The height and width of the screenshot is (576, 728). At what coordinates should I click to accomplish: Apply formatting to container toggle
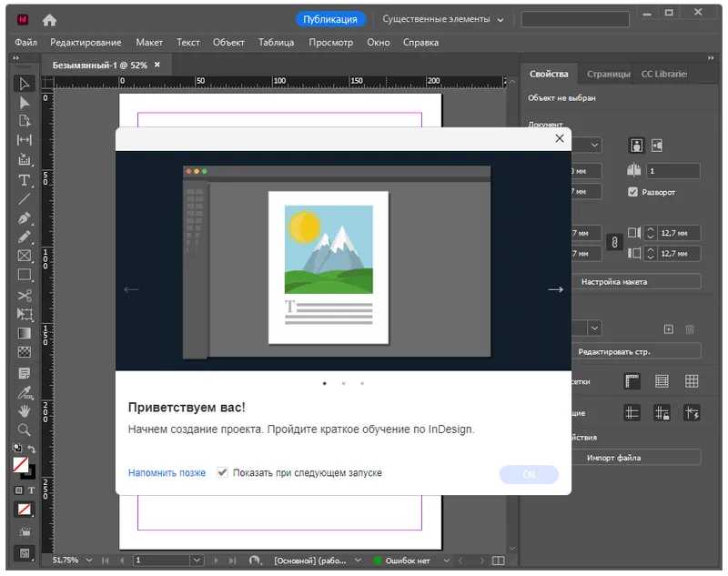(18, 490)
